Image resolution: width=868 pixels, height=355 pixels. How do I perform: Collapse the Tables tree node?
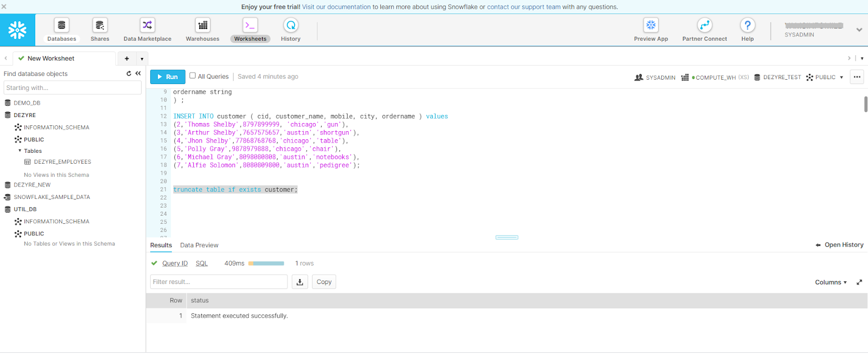click(x=20, y=151)
